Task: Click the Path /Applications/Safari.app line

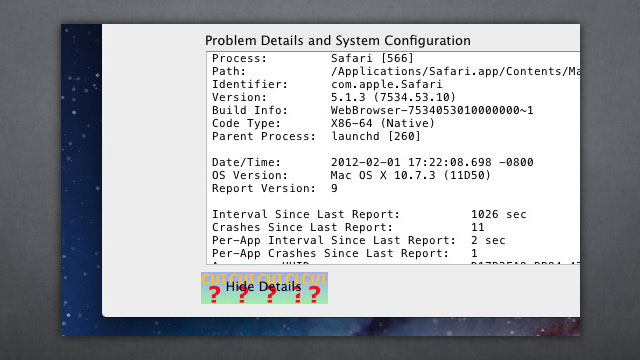Action: (x=396, y=71)
